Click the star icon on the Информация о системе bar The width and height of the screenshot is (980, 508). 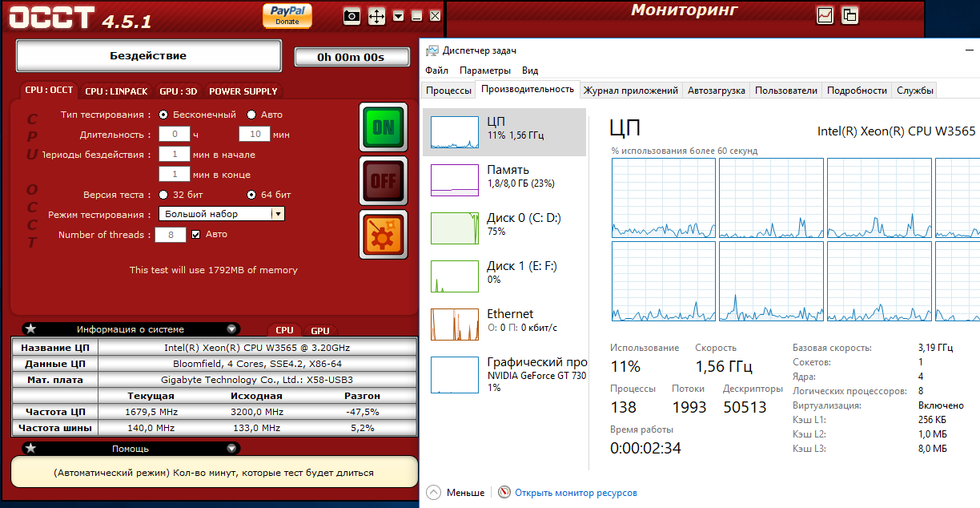[30, 329]
